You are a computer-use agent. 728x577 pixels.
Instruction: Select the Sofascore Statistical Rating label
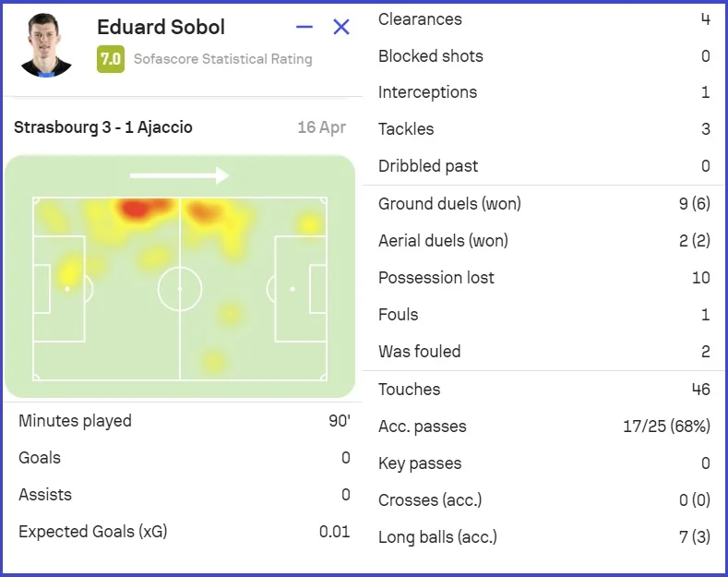tap(222, 59)
